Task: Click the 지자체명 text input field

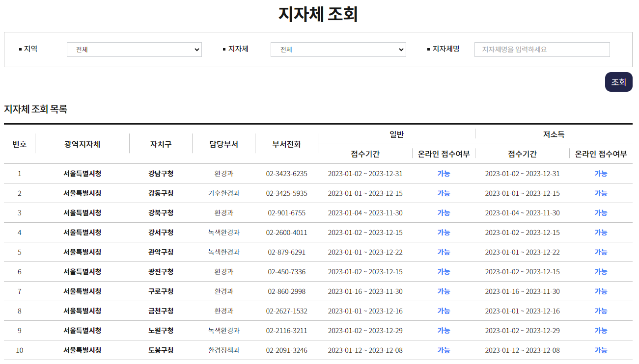Action: [x=541, y=49]
